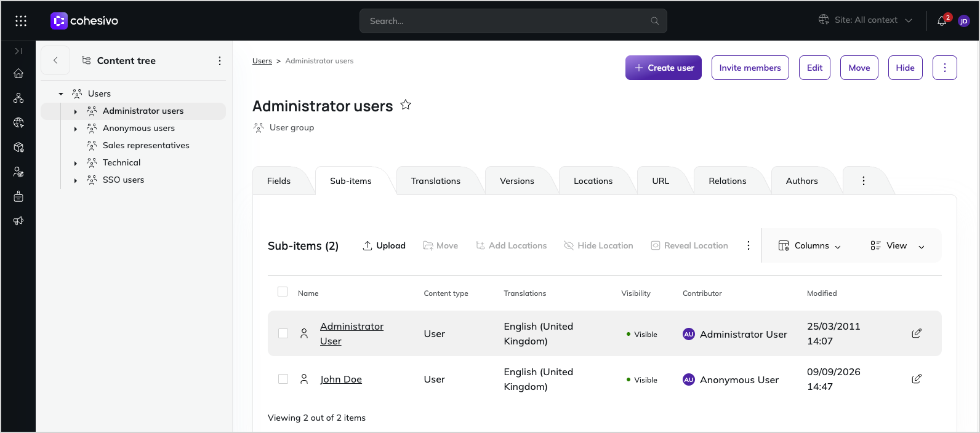
Task: Expand the left sidebar toggle icon
Action: [x=18, y=51]
